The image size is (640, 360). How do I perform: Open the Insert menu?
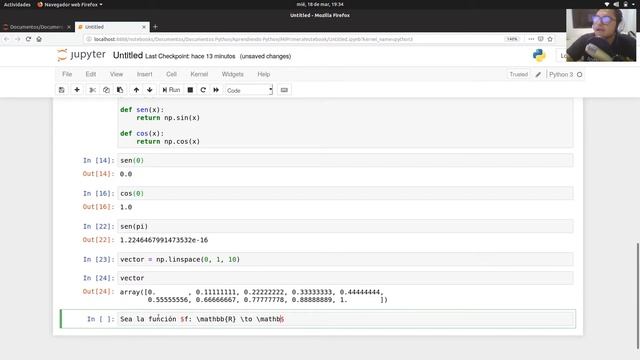144,74
